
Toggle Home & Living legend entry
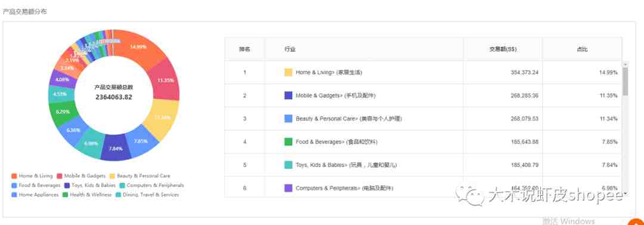coord(32,176)
